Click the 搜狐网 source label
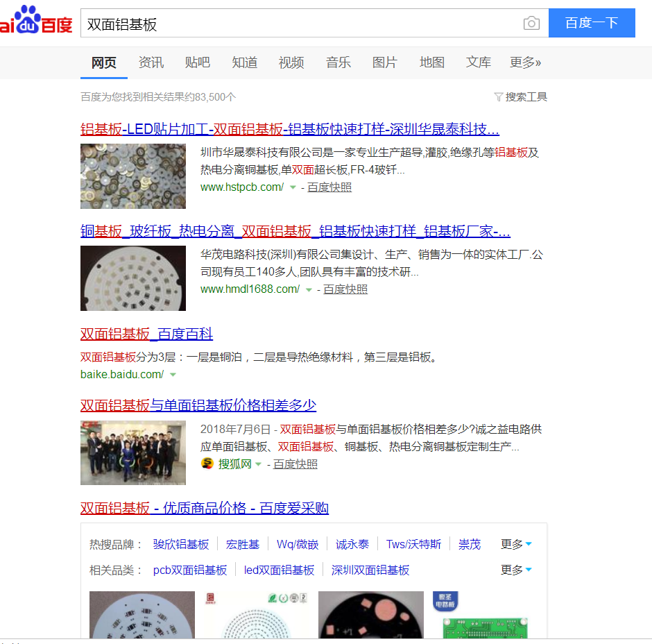The height and width of the screenshot is (644, 652). [x=235, y=464]
